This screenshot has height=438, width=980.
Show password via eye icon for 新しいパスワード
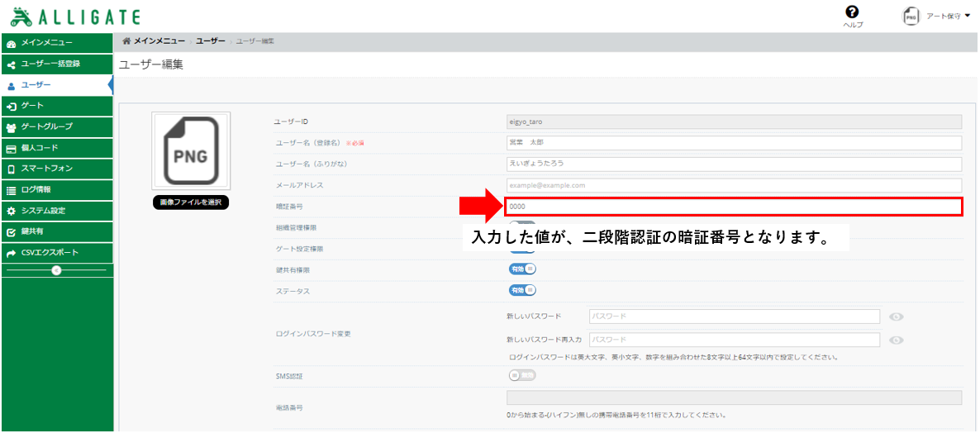pos(897,317)
